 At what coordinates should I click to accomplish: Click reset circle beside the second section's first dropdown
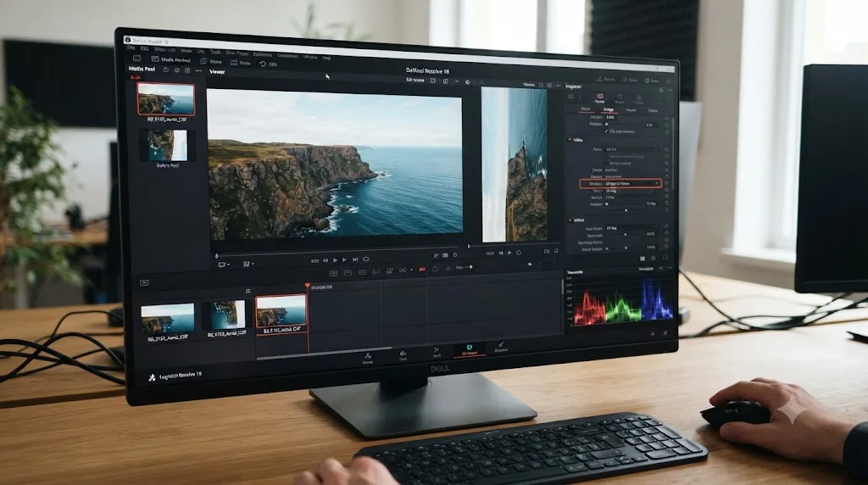[x=666, y=227]
